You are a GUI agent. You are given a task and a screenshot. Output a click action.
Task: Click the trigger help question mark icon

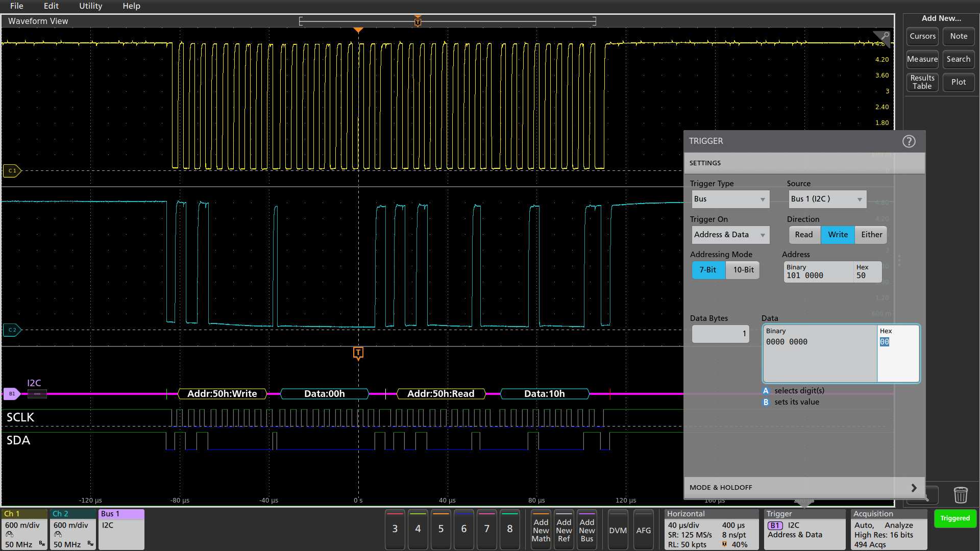coord(909,141)
